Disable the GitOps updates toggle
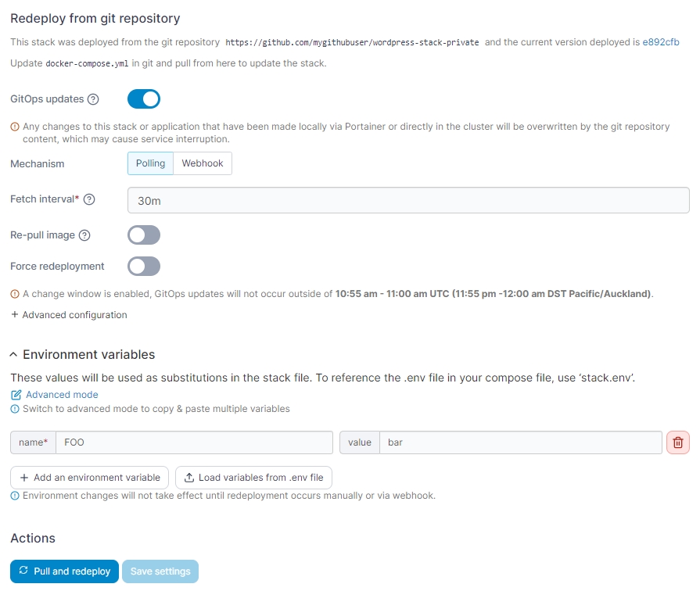The image size is (700, 591). click(x=144, y=98)
